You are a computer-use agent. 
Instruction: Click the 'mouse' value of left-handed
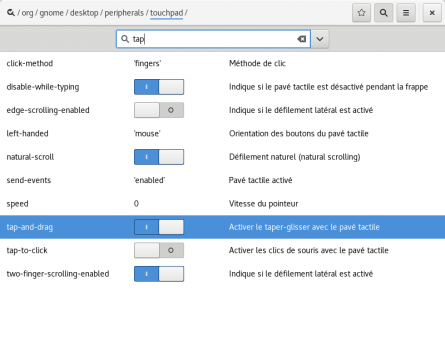147,134
